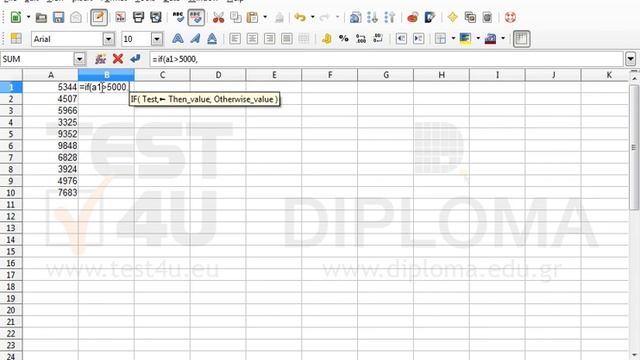Click into the formula input line
This screenshot has width=640, height=360.
386,59
